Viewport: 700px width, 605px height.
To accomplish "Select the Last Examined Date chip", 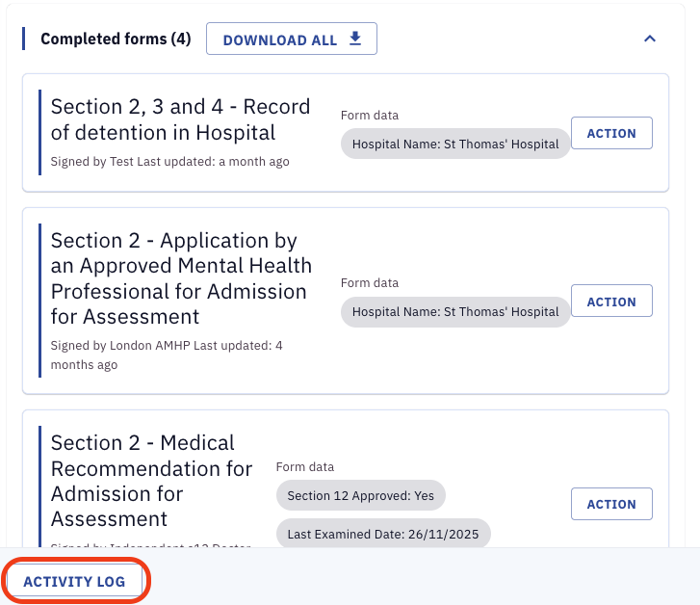I will (383, 534).
